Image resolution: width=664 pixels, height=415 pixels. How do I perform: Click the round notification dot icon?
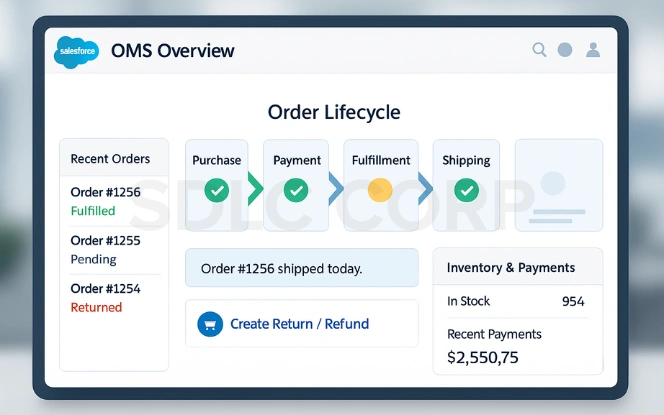pyautogui.click(x=565, y=49)
